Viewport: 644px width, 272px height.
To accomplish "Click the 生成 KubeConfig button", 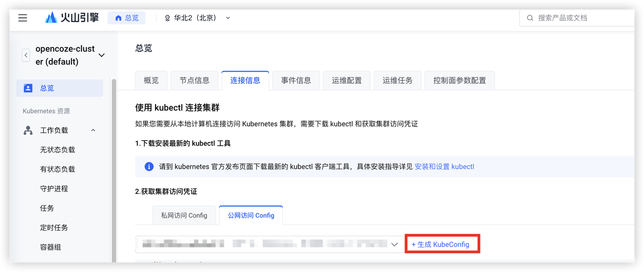I will point(441,244).
